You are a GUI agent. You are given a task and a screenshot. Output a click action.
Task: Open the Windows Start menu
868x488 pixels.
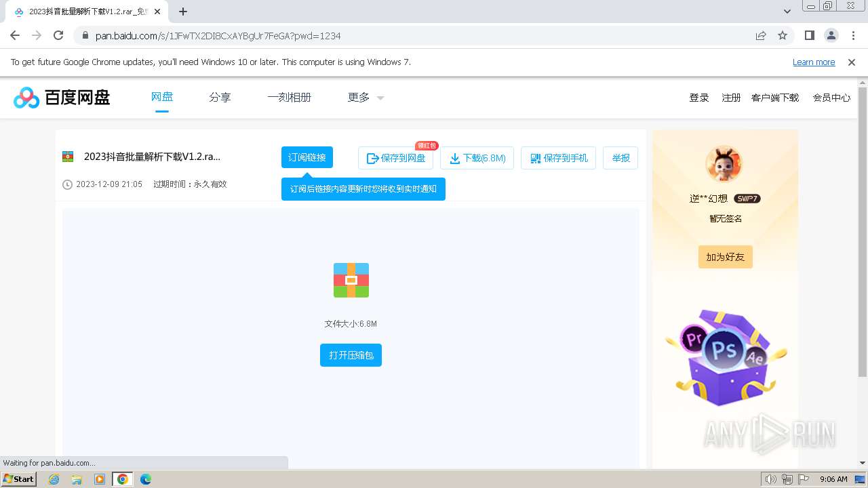[x=18, y=479]
